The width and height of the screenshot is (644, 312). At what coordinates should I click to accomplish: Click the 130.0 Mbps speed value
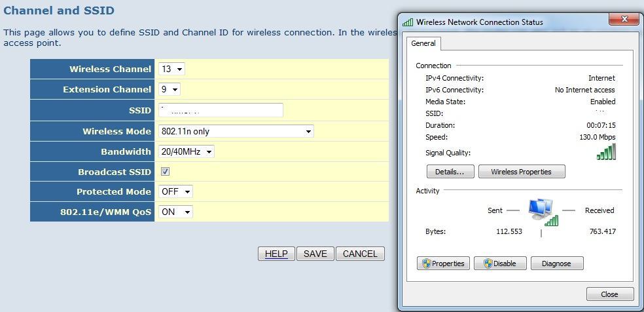[597, 137]
